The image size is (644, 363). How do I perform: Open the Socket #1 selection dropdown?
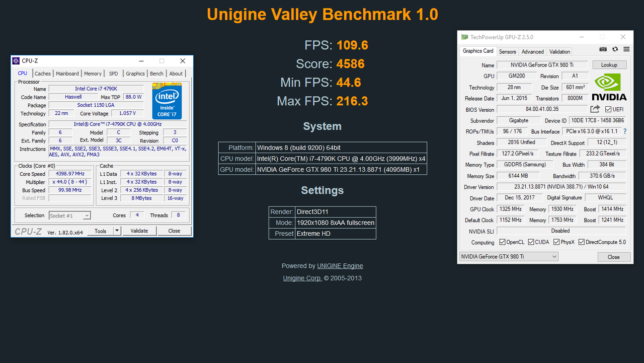point(70,215)
